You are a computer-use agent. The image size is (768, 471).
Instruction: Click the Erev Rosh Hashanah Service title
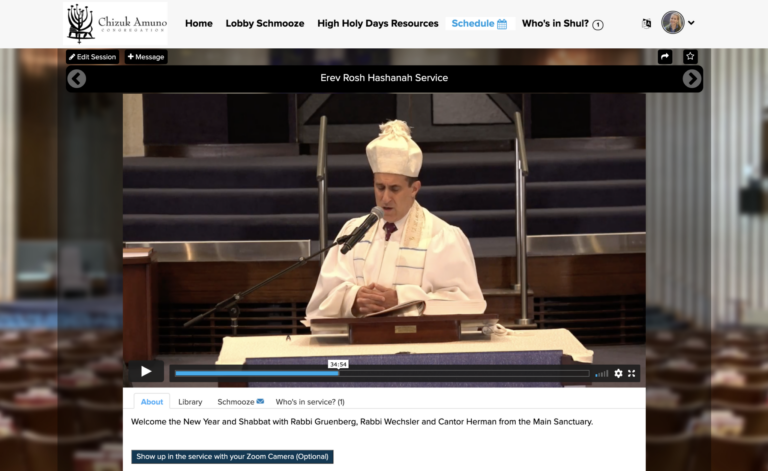[x=384, y=78]
